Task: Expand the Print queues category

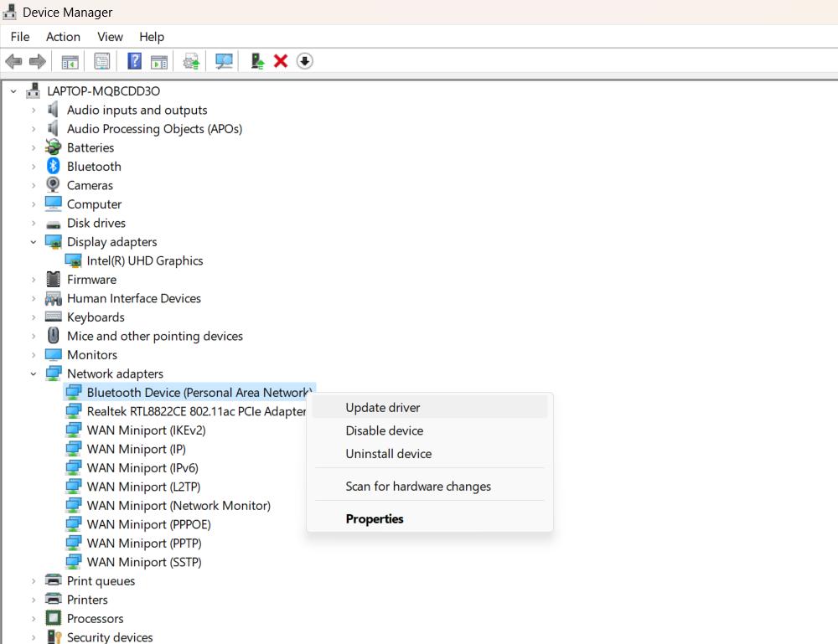Action: tap(34, 580)
